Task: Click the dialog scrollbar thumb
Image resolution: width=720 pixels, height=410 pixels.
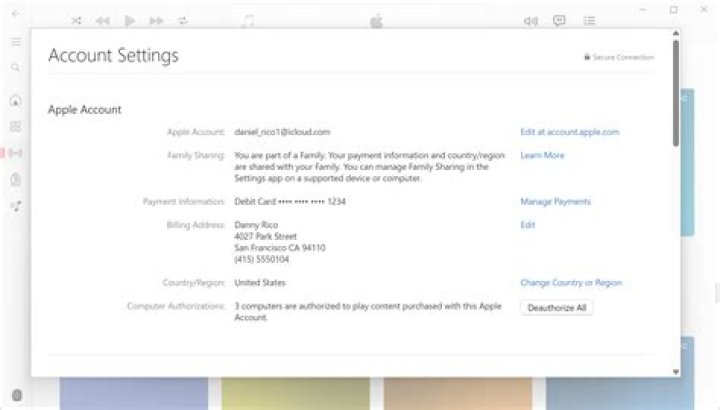Action: coord(675,93)
